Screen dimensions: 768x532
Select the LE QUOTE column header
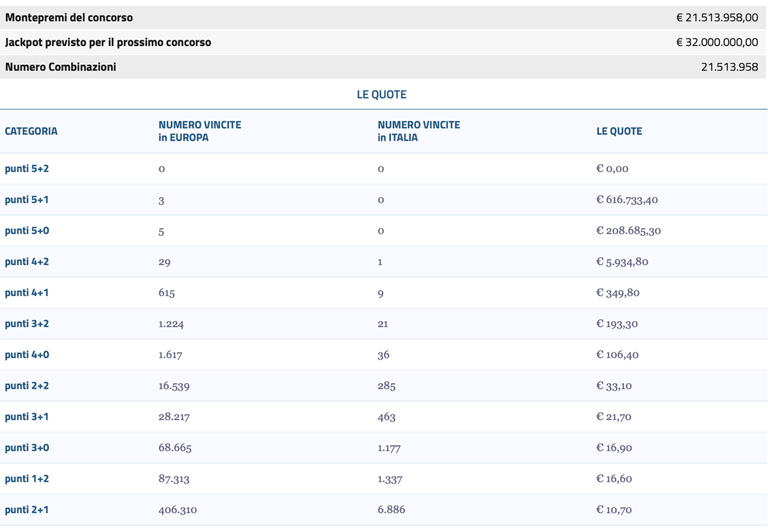[x=618, y=131]
